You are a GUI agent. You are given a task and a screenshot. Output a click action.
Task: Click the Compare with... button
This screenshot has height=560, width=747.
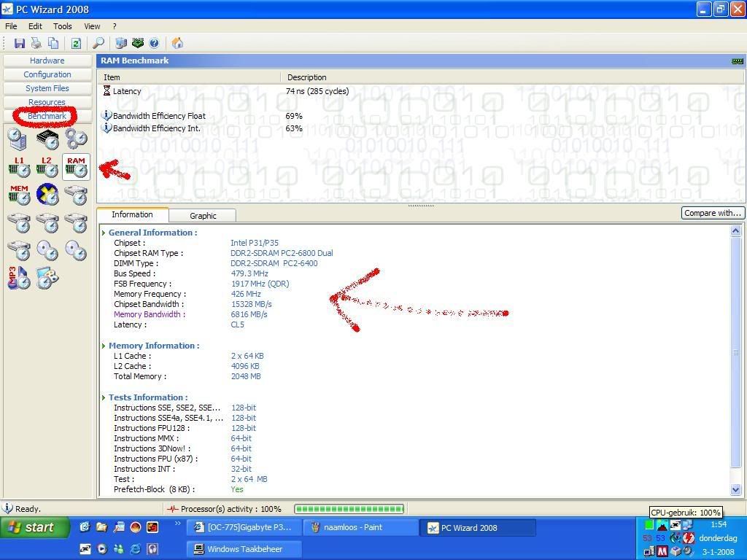coord(713,213)
